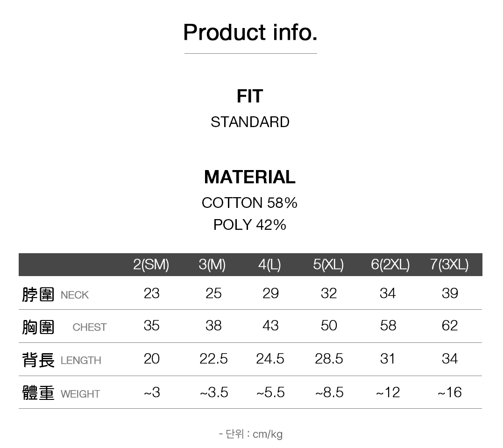Screen dimensions: 503x448
Task: Click the WEIGHT row label
Action: click(x=80, y=394)
